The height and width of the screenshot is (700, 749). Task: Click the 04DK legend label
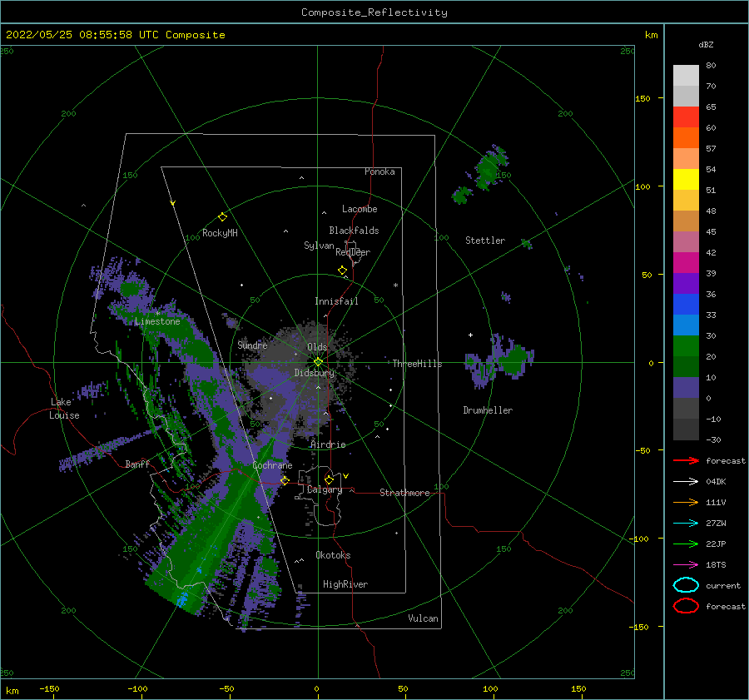click(716, 482)
